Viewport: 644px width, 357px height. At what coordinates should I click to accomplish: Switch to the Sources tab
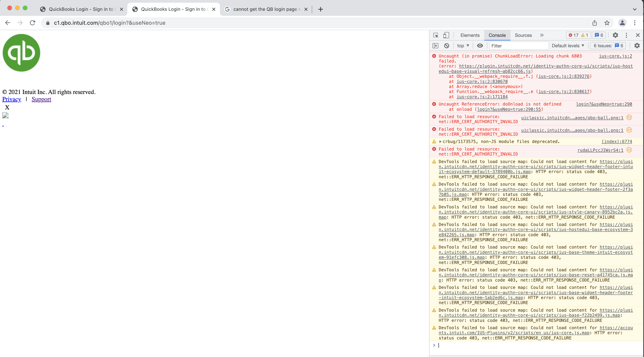[x=523, y=35]
